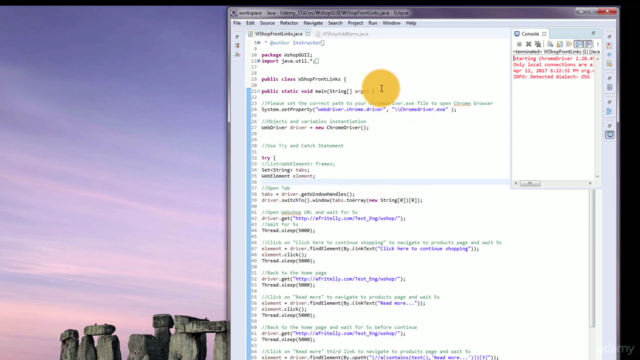Open the Navigate menu
The width and height of the screenshot is (640, 360).
coord(313,23)
